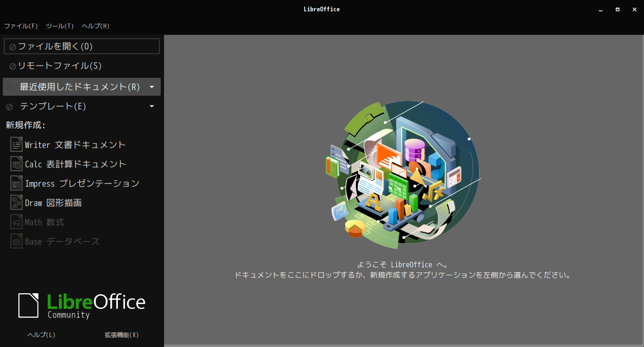Open the ヘルプ(H) menu

(96, 26)
